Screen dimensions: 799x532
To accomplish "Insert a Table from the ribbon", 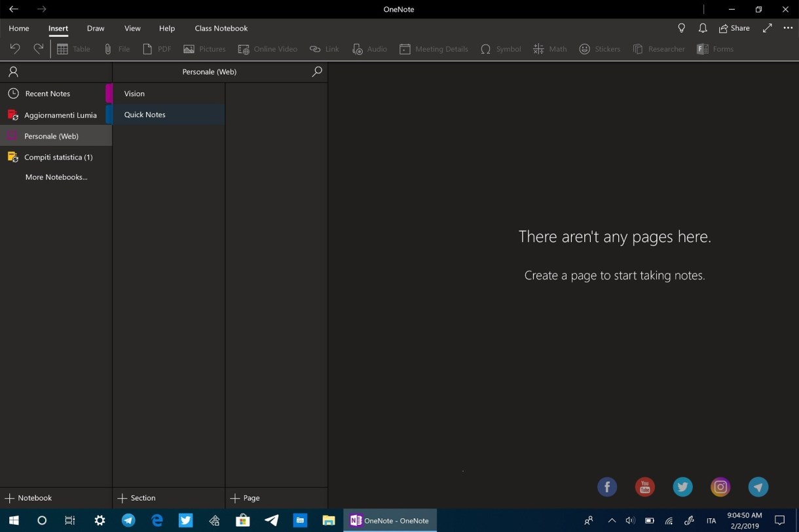I will [73, 49].
